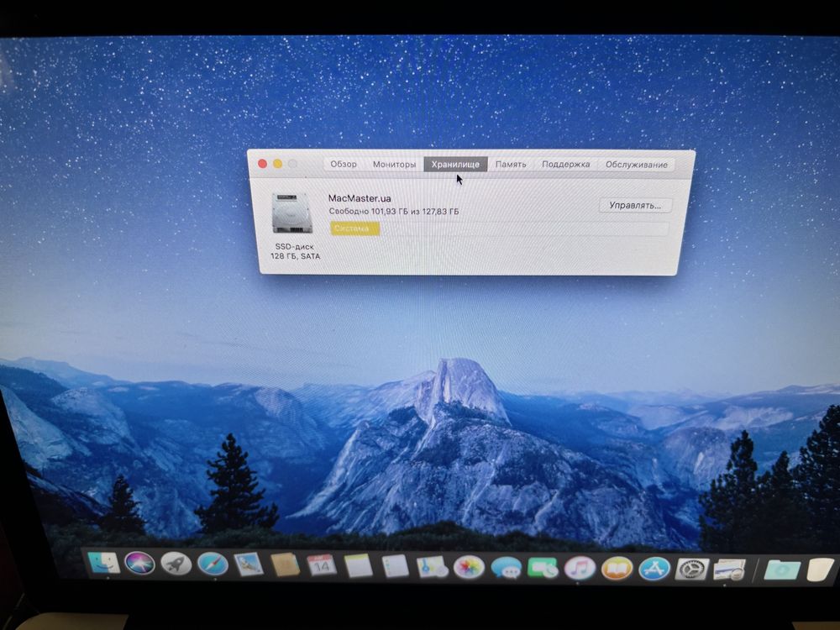Minimize window with the yellow button

(x=277, y=164)
